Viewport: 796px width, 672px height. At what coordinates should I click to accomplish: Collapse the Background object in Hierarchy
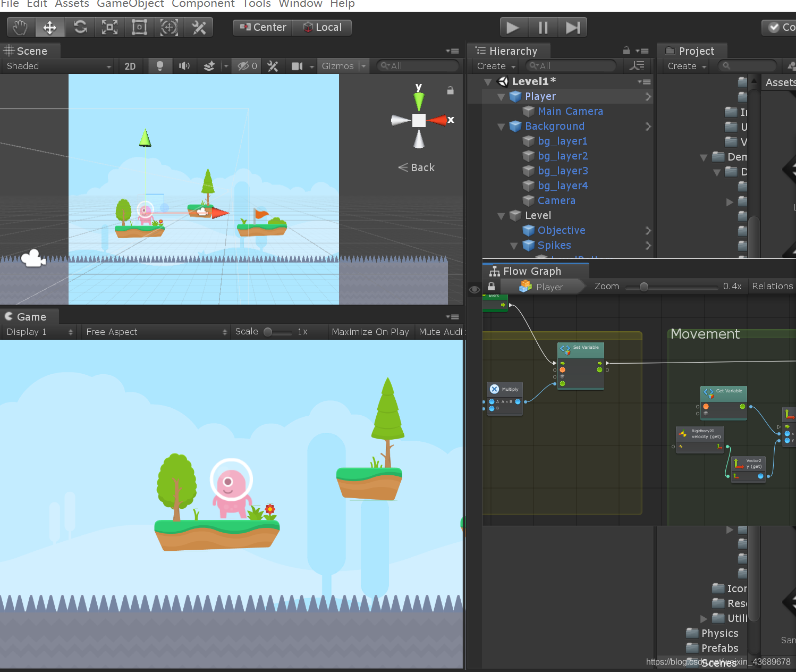[x=501, y=127]
